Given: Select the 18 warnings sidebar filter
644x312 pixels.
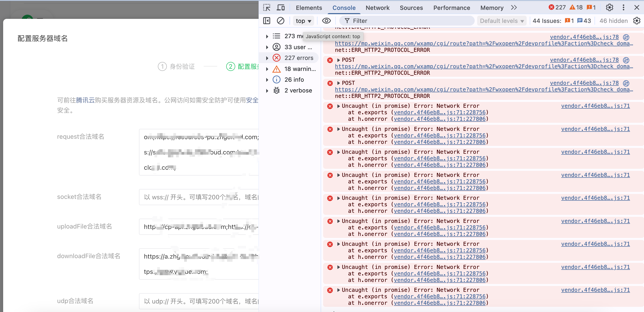Looking at the screenshot, I should [300, 69].
